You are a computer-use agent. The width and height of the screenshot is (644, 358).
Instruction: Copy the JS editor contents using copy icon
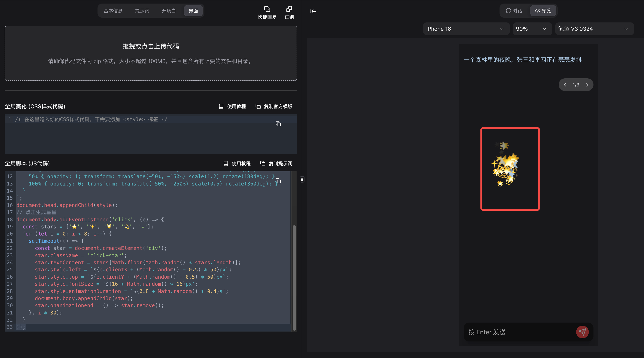(x=278, y=181)
